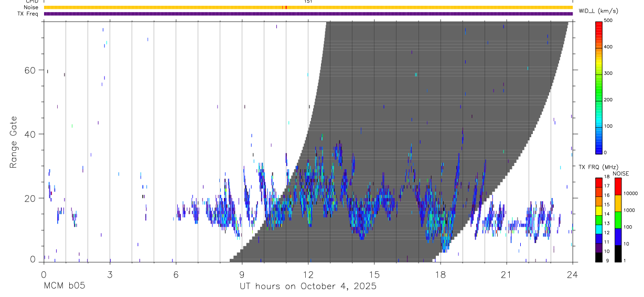Select the yellow Noise strip above the plot
Viewport: 644px width, 297px height.
[x=308, y=7]
